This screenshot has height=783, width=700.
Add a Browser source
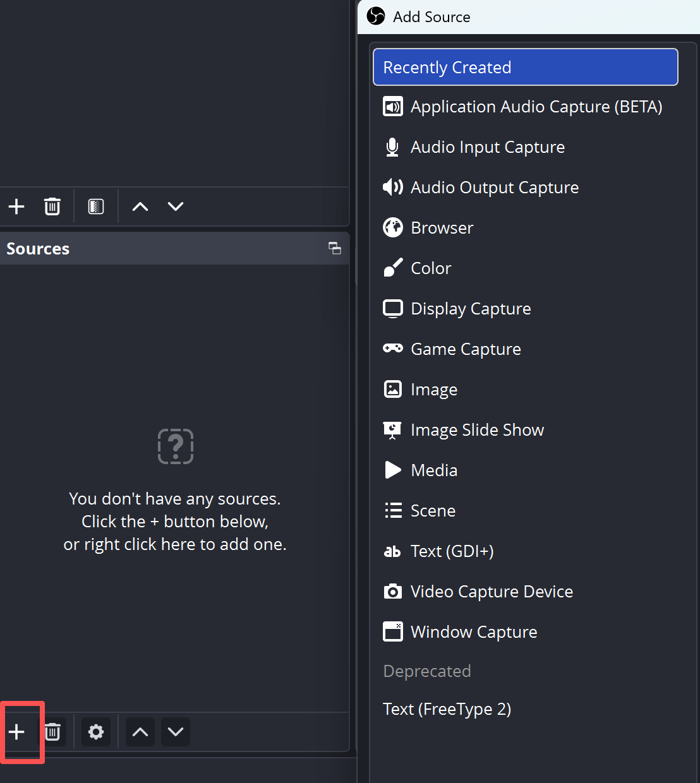click(526, 228)
